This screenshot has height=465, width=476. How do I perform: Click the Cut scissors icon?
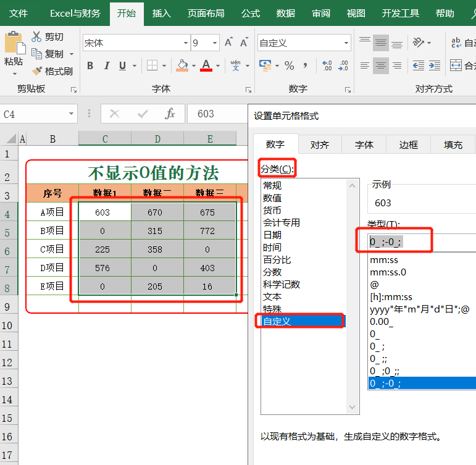coord(36,37)
